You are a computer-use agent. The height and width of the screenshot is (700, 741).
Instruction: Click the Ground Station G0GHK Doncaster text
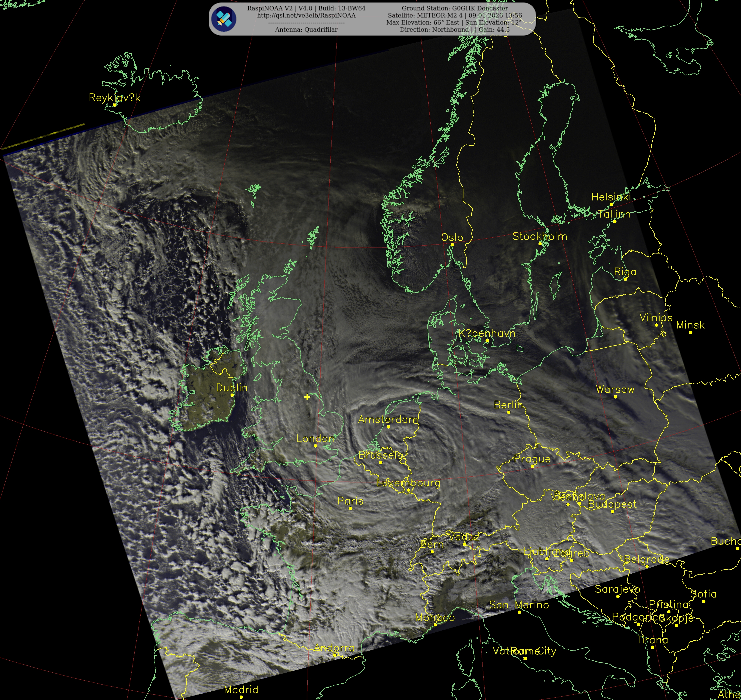pos(454,8)
